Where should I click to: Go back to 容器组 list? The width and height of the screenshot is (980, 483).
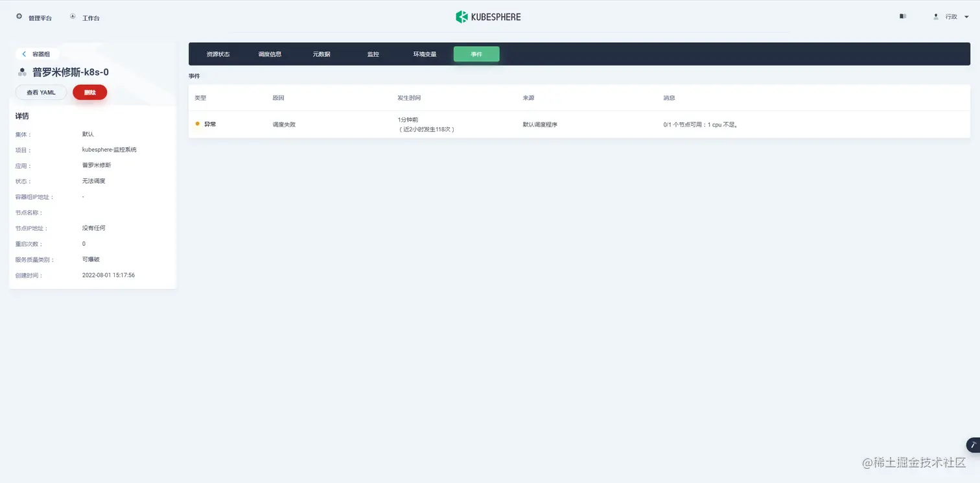pos(37,54)
